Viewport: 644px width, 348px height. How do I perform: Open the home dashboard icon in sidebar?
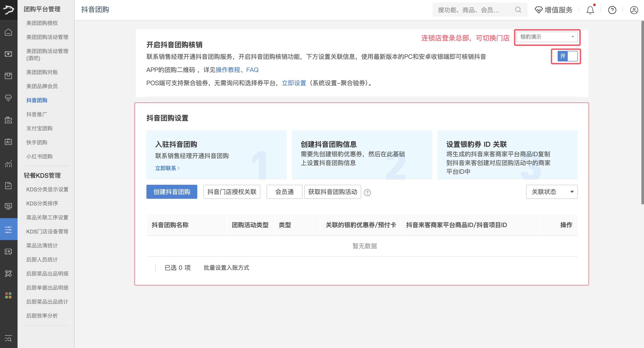pos(9,32)
